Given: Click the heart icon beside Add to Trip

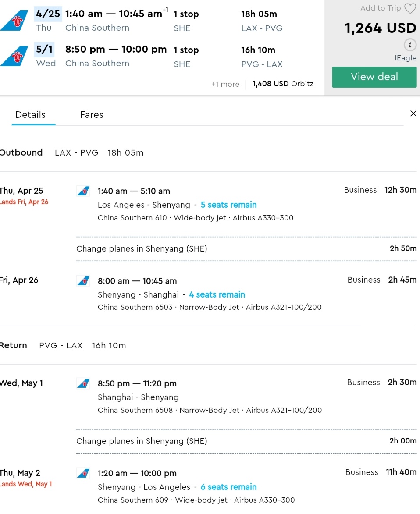Looking at the screenshot, I should (x=410, y=8).
